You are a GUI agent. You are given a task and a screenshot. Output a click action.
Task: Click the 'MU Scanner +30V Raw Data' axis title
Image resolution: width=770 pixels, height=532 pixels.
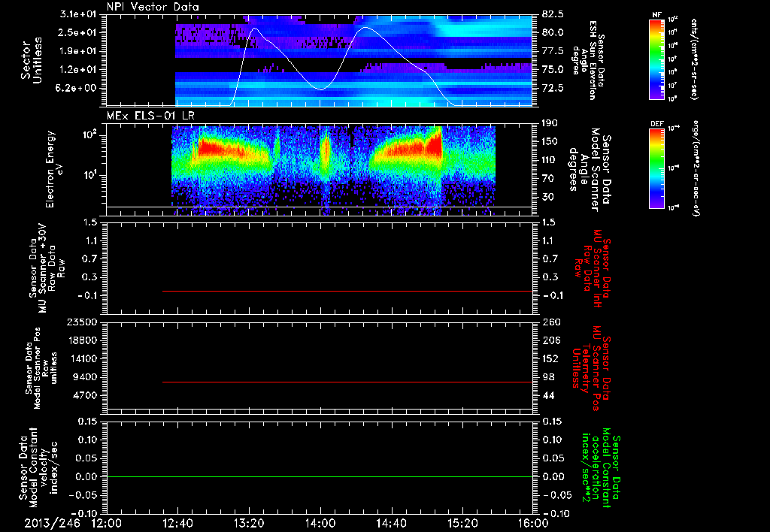pos(46,268)
